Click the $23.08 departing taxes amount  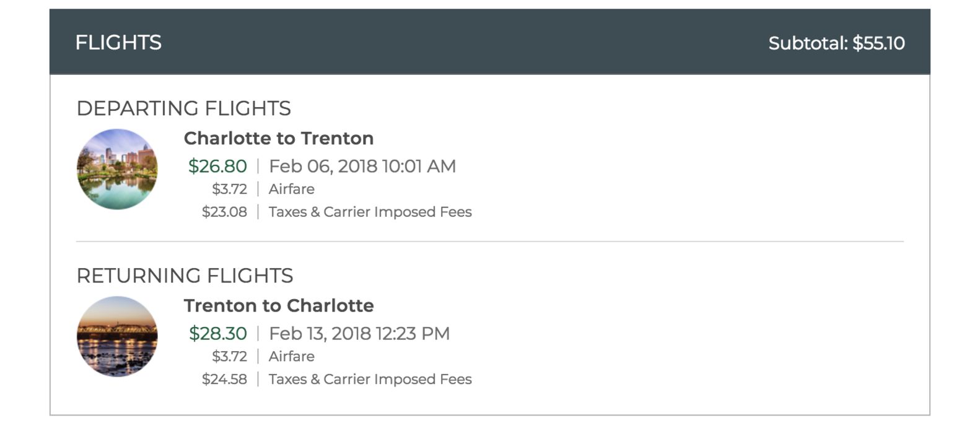[x=224, y=211]
